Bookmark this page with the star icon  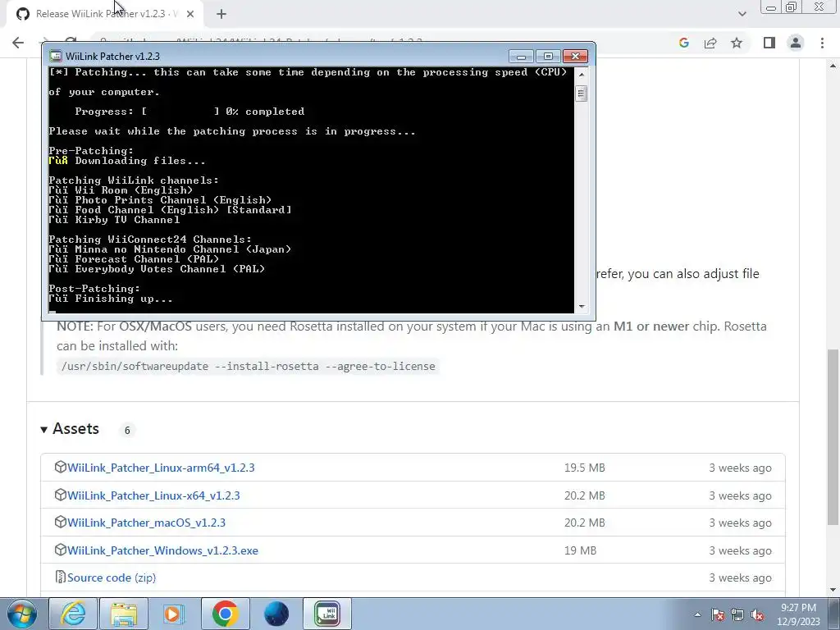[737, 43]
